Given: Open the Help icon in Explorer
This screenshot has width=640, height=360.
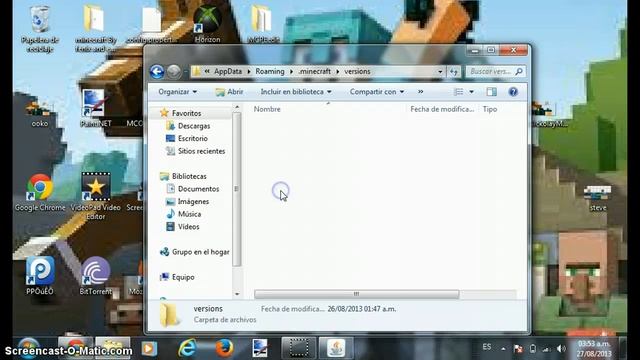Looking at the screenshot, I should (513, 92).
